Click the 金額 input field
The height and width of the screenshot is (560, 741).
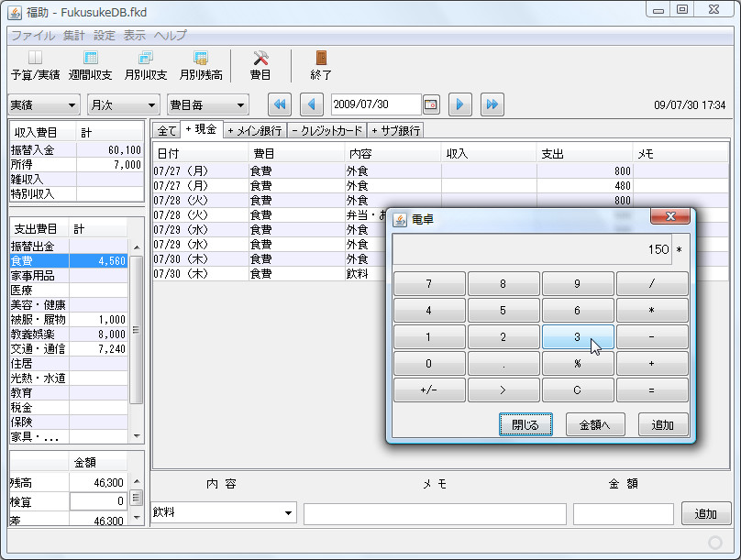[624, 513]
